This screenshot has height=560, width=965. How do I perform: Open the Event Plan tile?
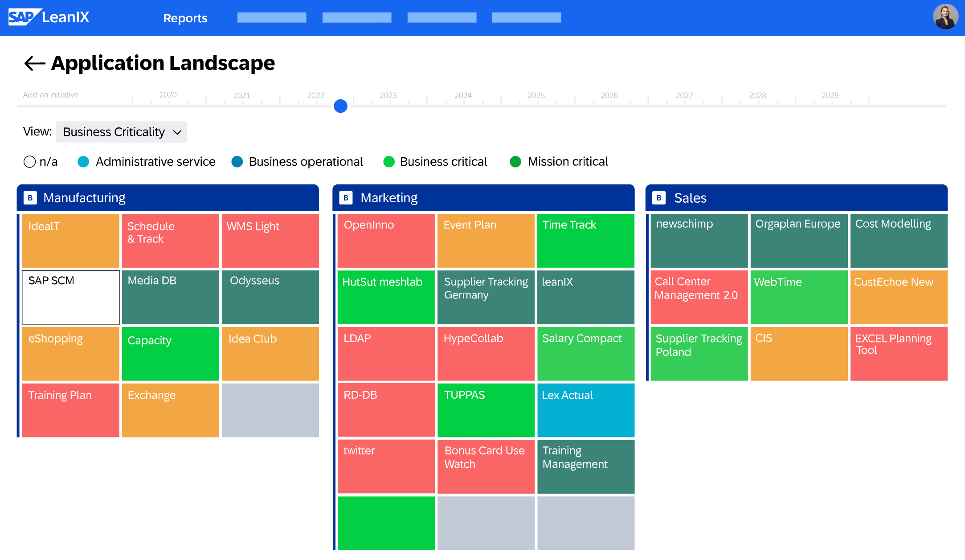click(486, 241)
